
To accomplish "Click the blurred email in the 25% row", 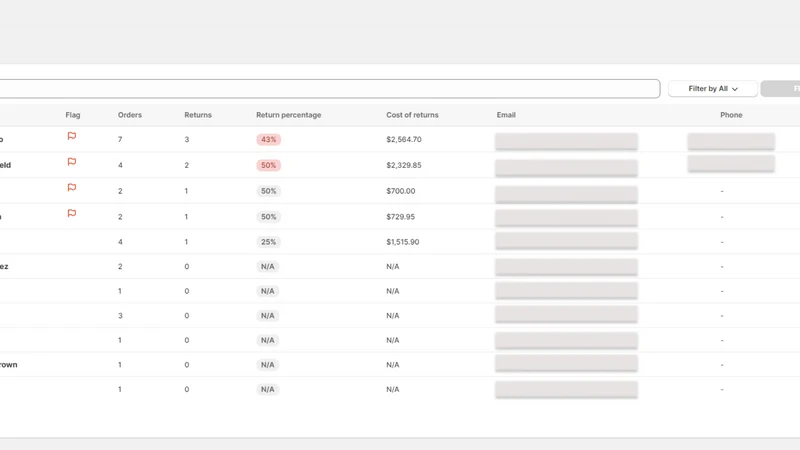I will click(x=566, y=241).
